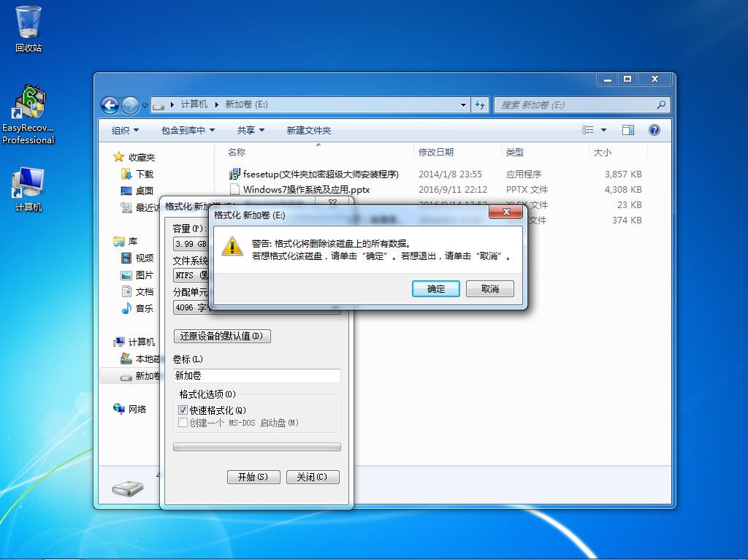This screenshot has height=560, width=748.
Task: Click the 新加卷 (E:) address bar segment
Action: click(x=246, y=104)
